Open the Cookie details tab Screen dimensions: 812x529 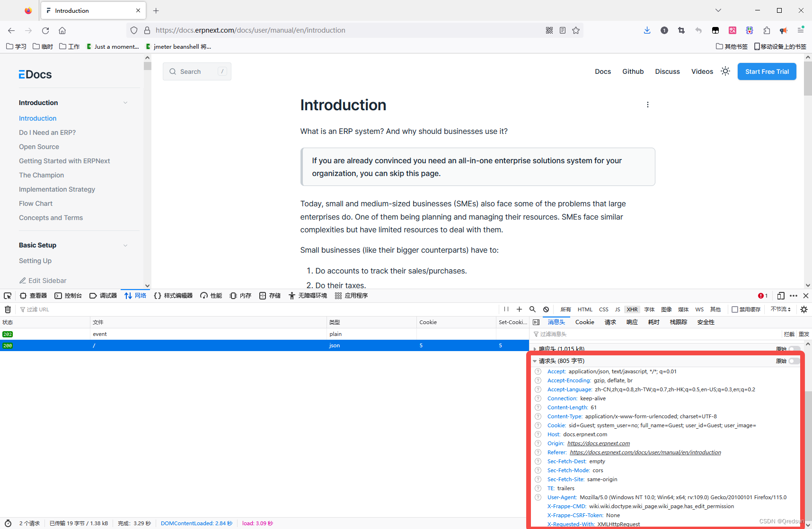click(x=585, y=322)
